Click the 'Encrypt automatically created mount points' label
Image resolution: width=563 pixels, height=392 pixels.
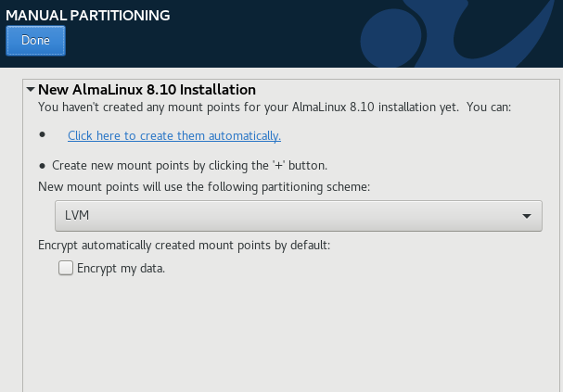[184, 245]
